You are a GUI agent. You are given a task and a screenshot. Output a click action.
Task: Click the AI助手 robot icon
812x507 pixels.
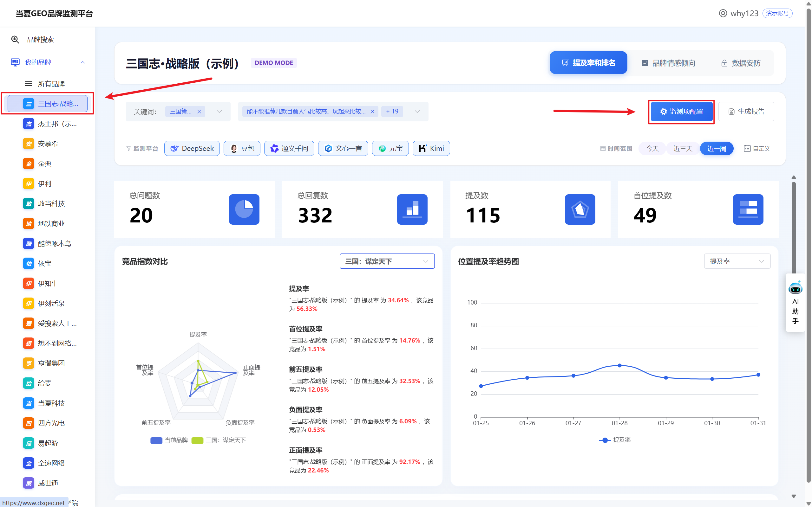[795, 288]
